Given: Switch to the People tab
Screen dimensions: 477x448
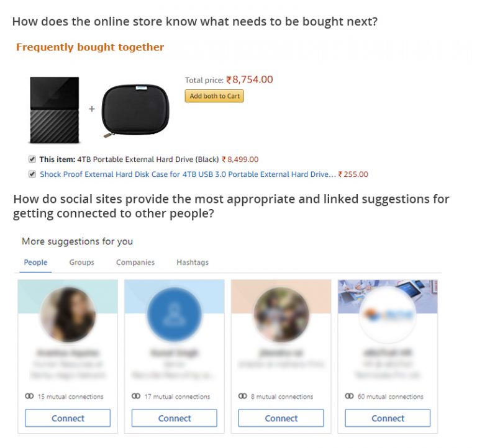Looking at the screenshot, I should (x=35, y=262).
